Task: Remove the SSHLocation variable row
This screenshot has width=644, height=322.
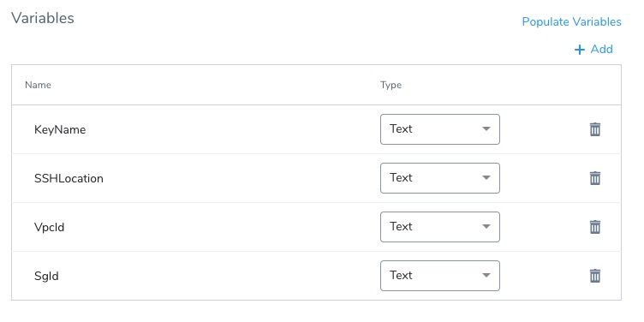Action: coord(594,178)
